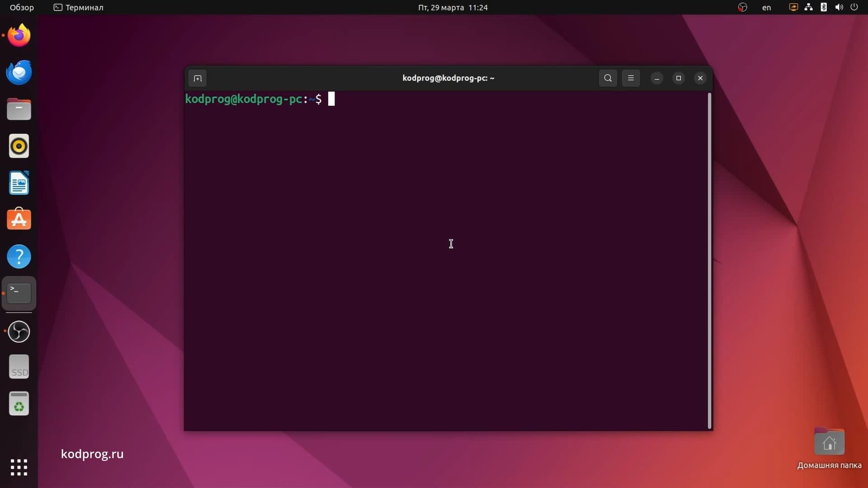Show the applications grid
868x488 pixels.
point(19,467)
